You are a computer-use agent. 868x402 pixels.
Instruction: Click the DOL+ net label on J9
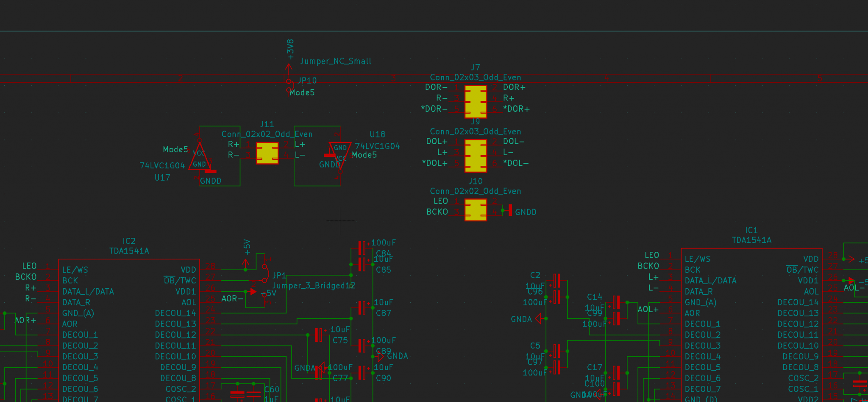(437, 142)
